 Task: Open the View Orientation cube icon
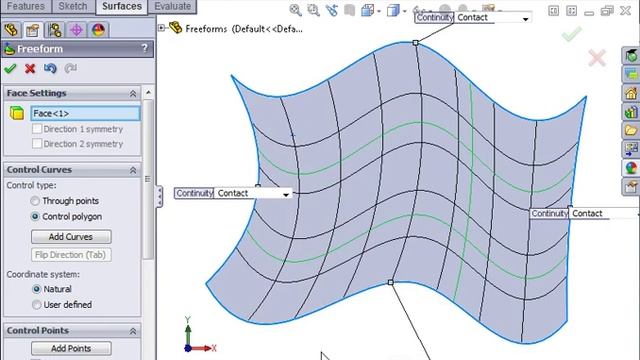point(367,10)
